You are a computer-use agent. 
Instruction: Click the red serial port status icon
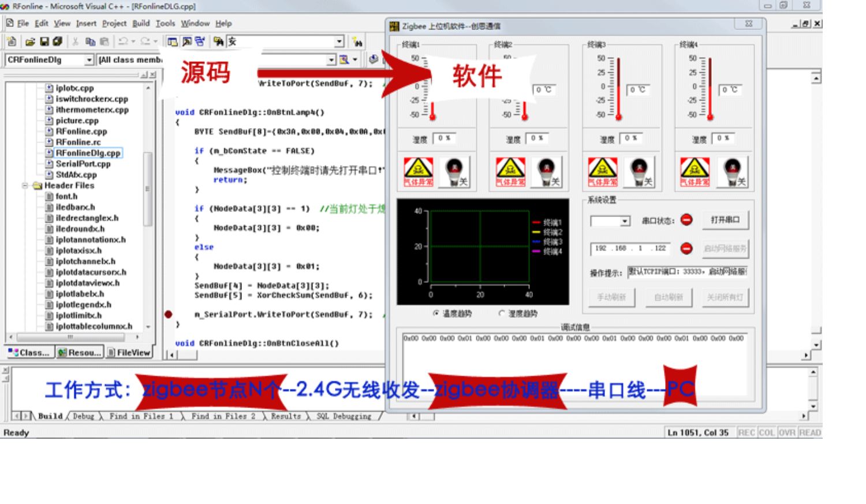click(686, 220)
